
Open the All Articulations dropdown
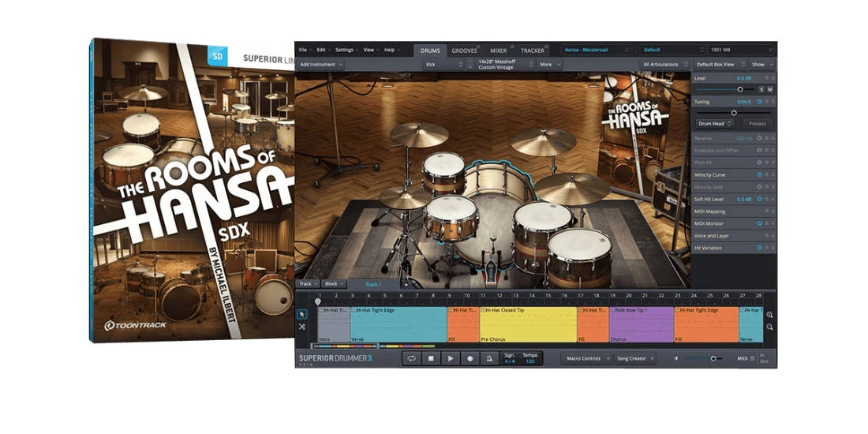click(x=664, y=65)
